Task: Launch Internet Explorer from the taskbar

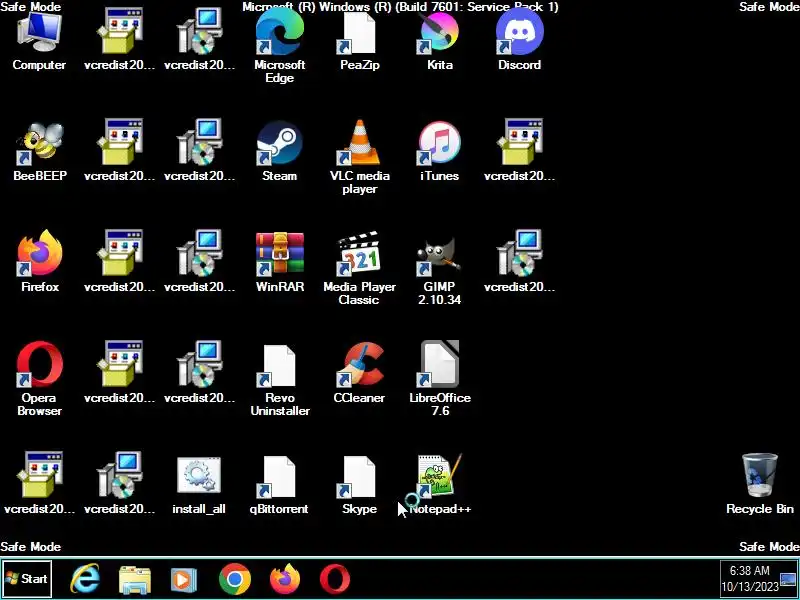Action: click(x=85, y=579)
